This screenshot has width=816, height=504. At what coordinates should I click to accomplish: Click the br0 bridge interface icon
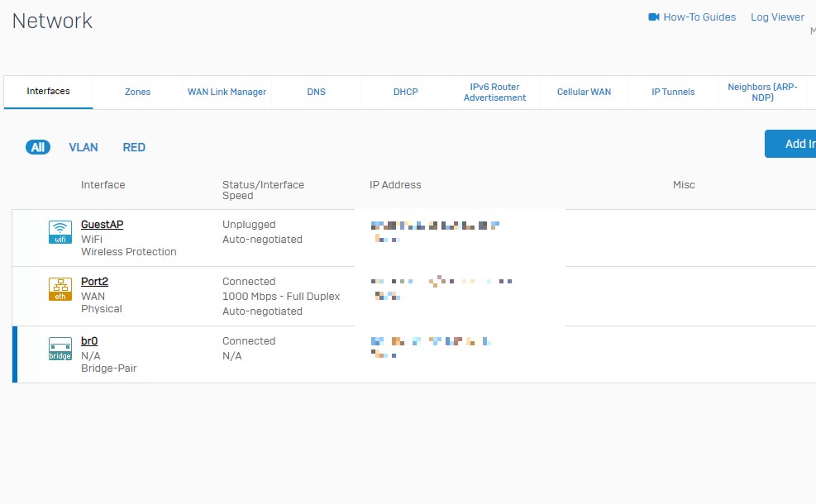(60, 349)
